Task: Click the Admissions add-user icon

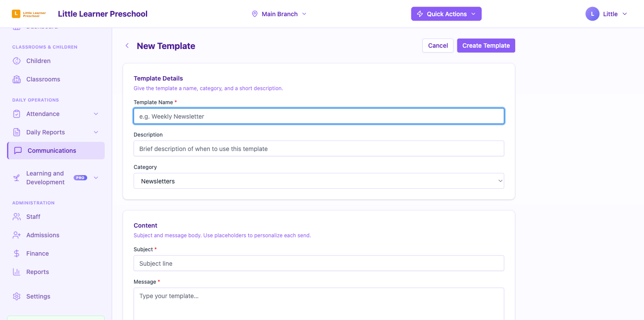Action: coord(17,235)
